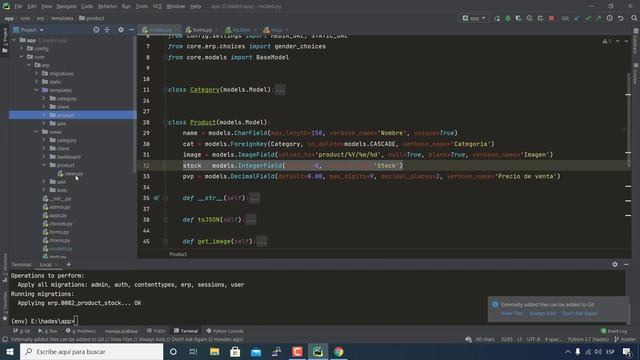Select admin.py in project tree
The height and width of the screenshot is (360, 640).
56,207
